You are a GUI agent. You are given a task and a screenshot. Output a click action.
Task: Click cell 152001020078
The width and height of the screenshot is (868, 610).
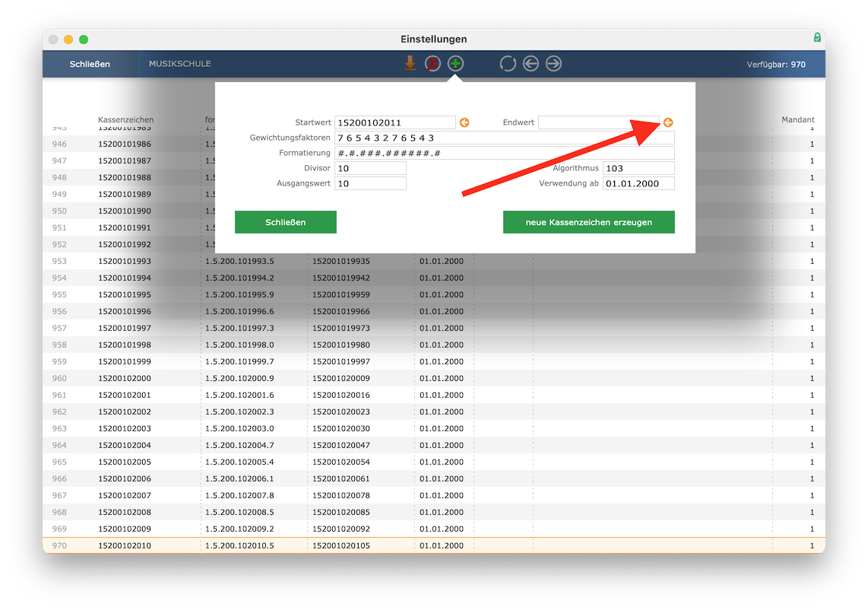click(x=341, y=496)
